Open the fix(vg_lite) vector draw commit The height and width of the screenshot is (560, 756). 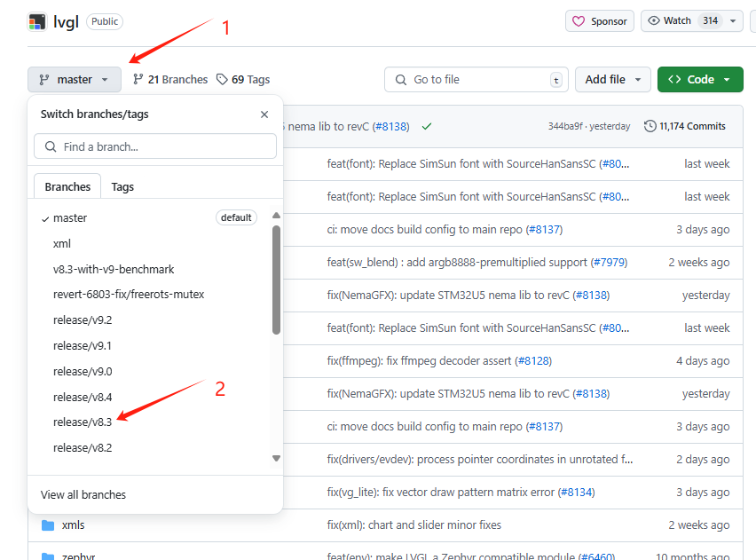point(441,492)
